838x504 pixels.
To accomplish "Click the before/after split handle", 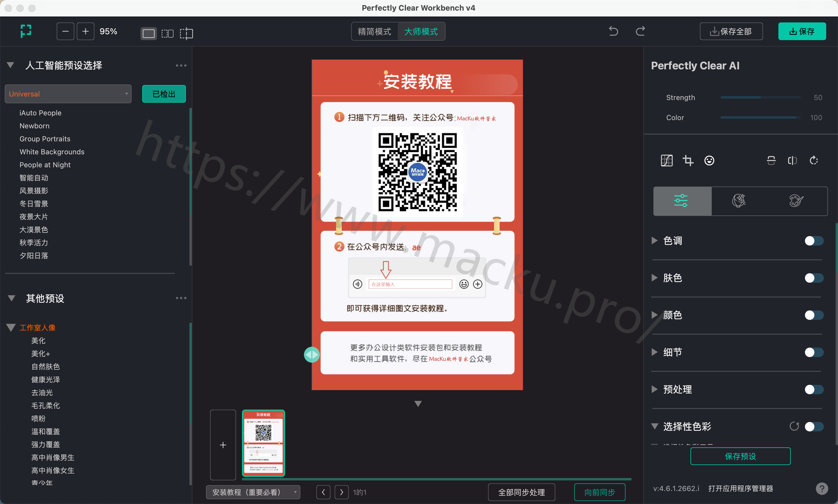I will click(312, 355).
